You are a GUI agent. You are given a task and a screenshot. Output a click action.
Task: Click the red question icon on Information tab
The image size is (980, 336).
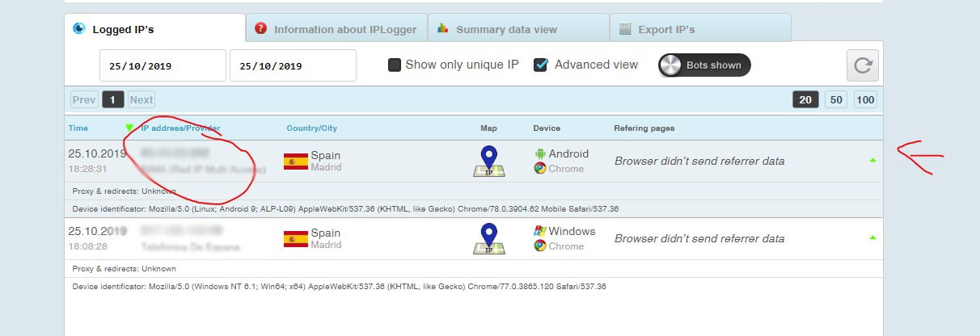tap(260, 28)
